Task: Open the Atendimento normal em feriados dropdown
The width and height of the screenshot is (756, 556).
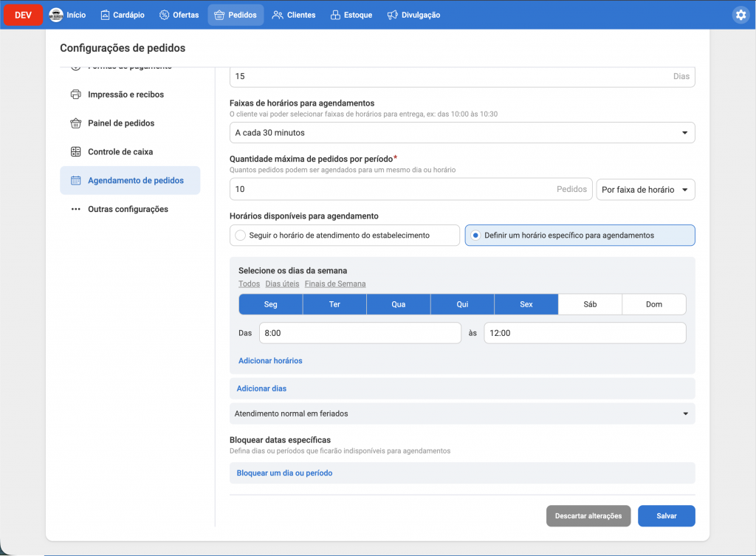Action: [x=461, y=413]
